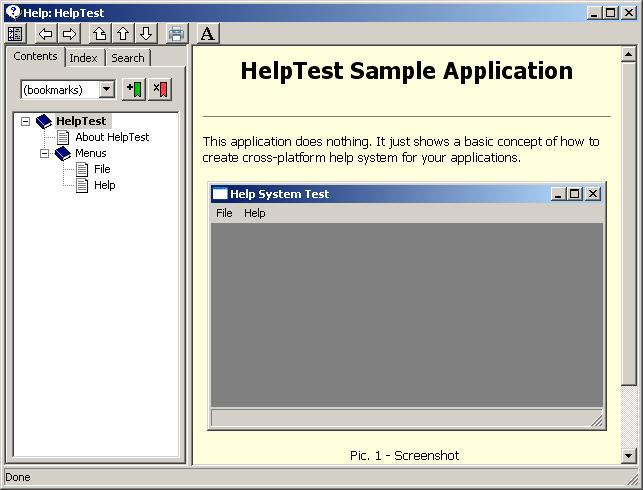This screenshot has width=643, height=490.
Task: Open the previous page using up arrow
Action: [x=123, y=34]
